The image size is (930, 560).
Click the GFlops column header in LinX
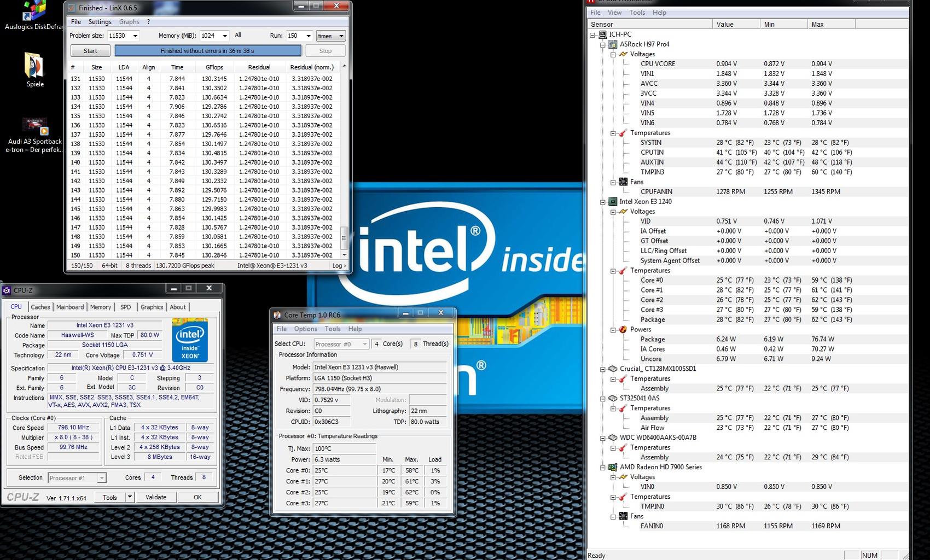pos(214,67)
